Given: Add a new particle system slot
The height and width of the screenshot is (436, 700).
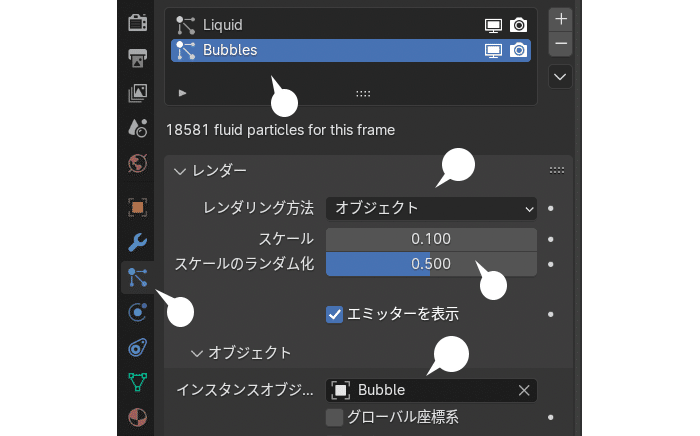Looking at the screenshot, I should point(561,19).
